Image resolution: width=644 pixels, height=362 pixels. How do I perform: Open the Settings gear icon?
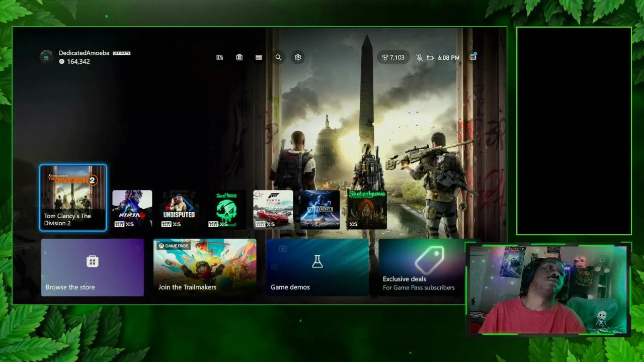click(298, 57)
